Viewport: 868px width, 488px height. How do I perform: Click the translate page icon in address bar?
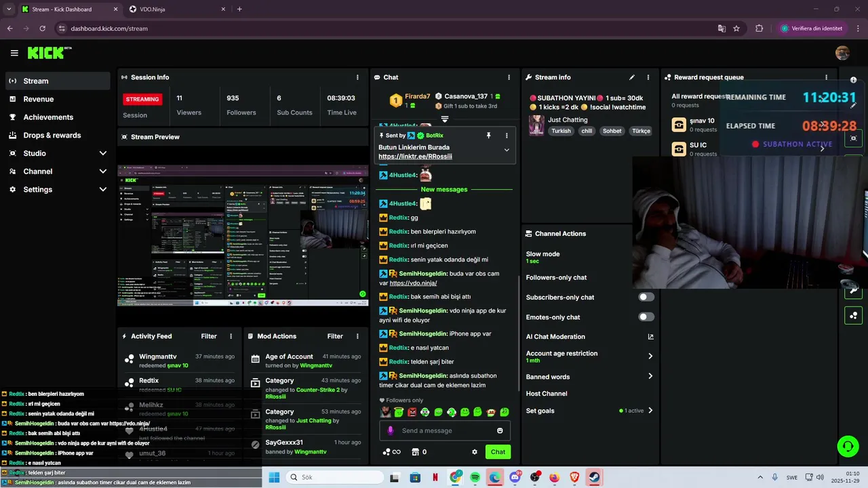coord(722,28)
